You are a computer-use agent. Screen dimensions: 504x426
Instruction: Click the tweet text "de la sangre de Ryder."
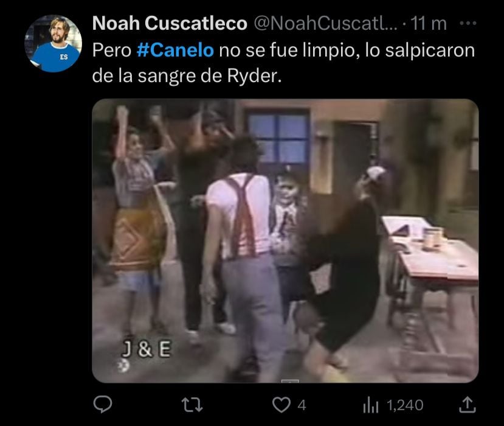187,76
